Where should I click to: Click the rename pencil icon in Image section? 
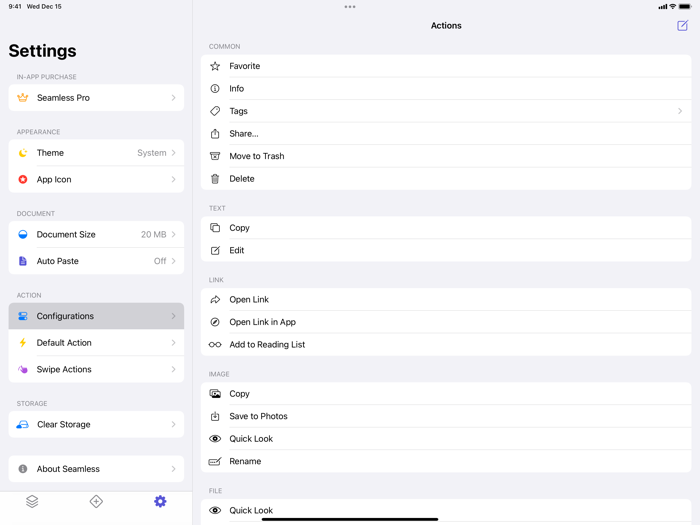[215, 461]
